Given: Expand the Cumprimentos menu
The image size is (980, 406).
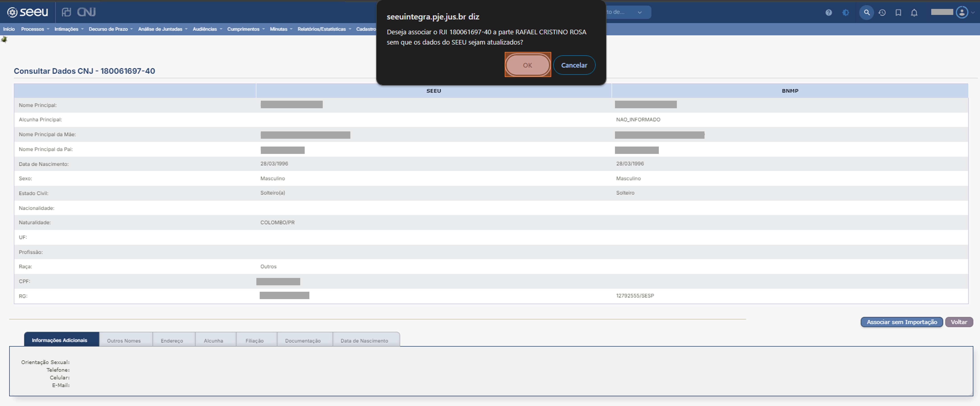Looking at the screenshot, I should coord(246,29).
